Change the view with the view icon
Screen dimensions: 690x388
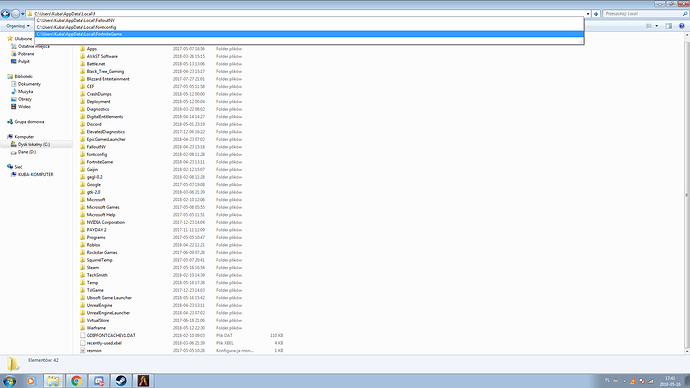[x=649, y=26]
